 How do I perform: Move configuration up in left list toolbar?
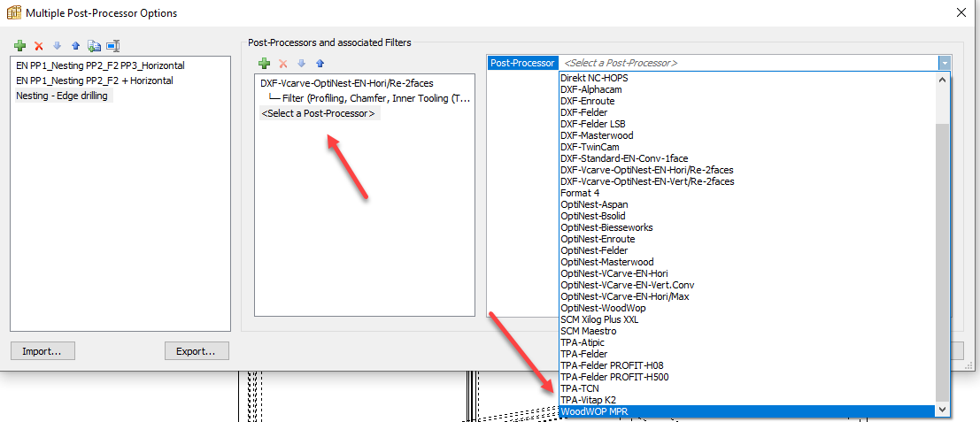pyautogui.click(x=75, y=46)
